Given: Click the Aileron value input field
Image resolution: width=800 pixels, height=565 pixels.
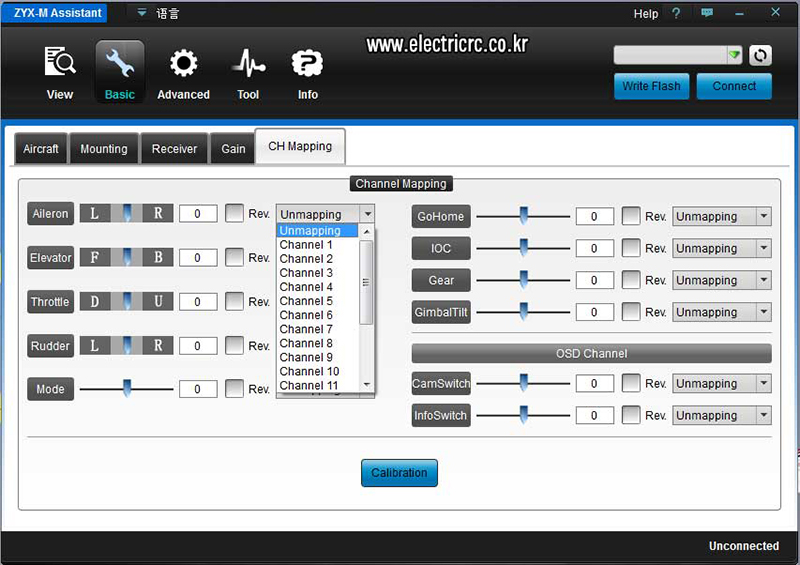Looking at the screenshot, I should (x=198, y=214).
